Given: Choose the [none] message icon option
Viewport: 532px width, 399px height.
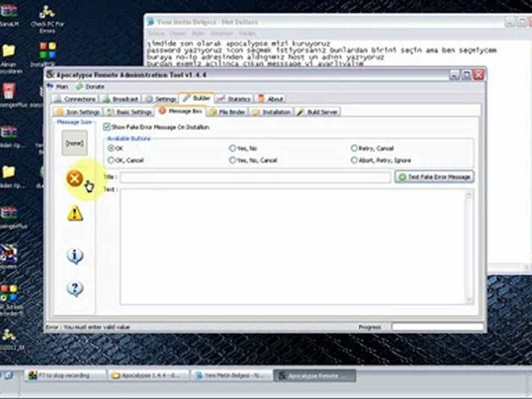Looking at the screenshot, I should click(x=74, y=143).
